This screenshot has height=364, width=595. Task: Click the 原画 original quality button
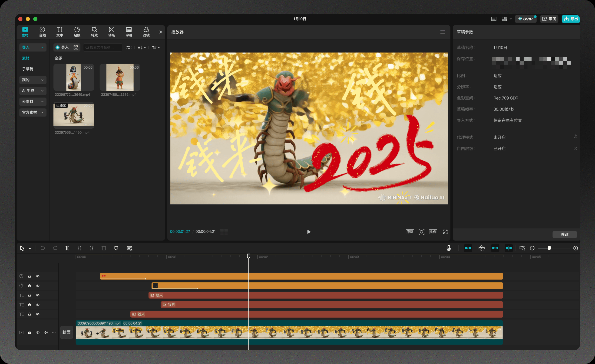coord(410,232)
